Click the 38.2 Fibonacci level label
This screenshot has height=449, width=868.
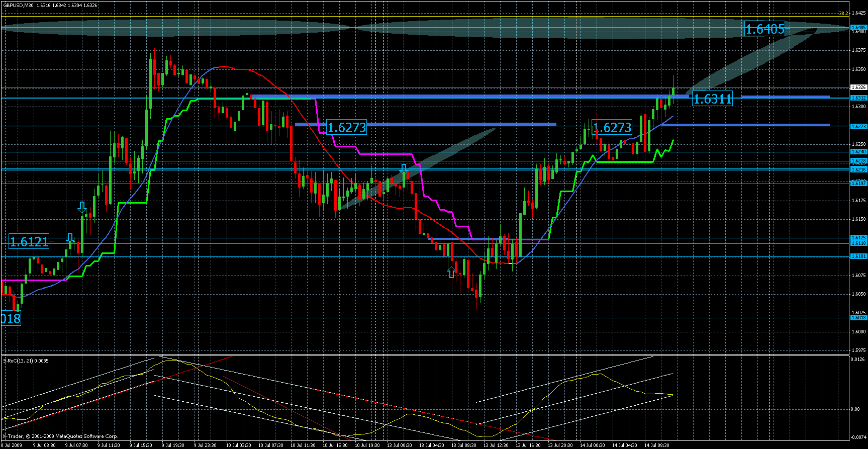click(843, 14)
